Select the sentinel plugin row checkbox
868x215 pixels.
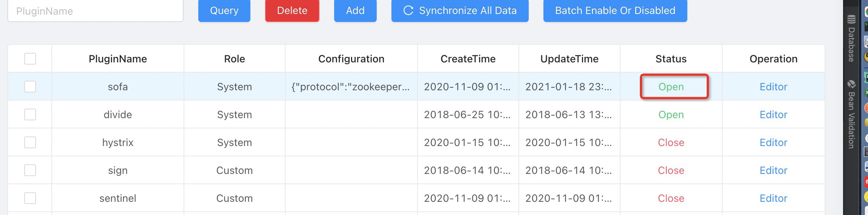pyautogui.click(x=30, y=198)
